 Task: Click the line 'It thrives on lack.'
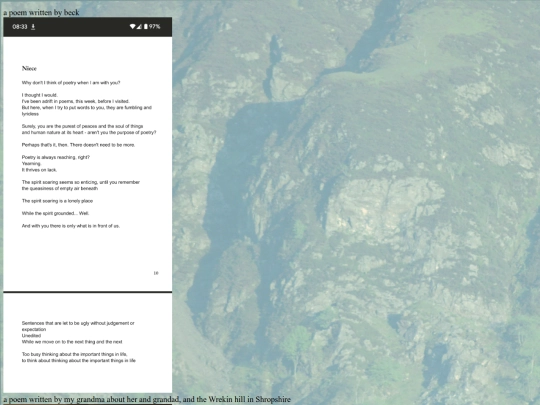(39, 170)
